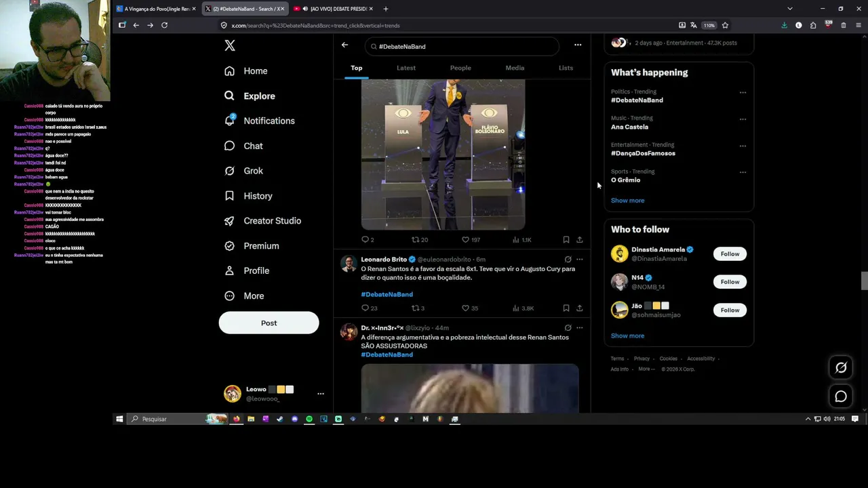Follow Jão
The image size is (868, 488).
click(x=730, y=310)
